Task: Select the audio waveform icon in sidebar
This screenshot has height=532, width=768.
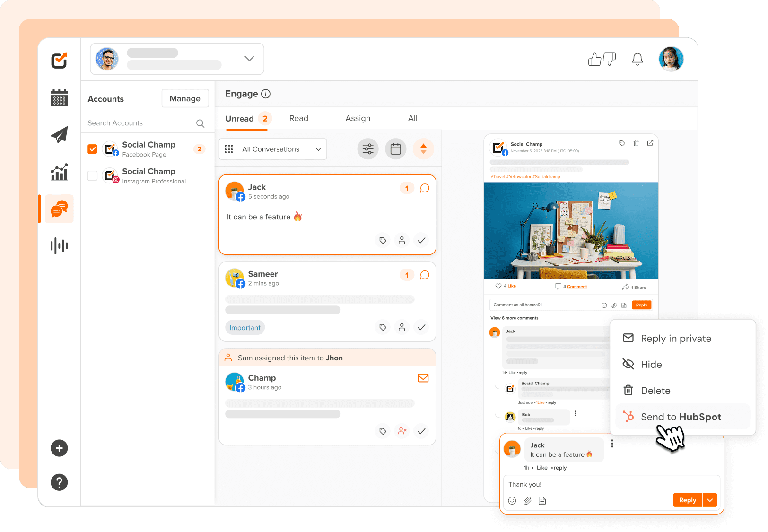Action: click(59, 245)
